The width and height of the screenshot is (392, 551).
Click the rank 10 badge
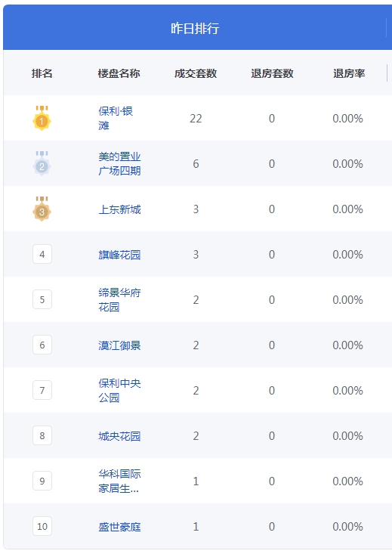[x=42, y=526]
